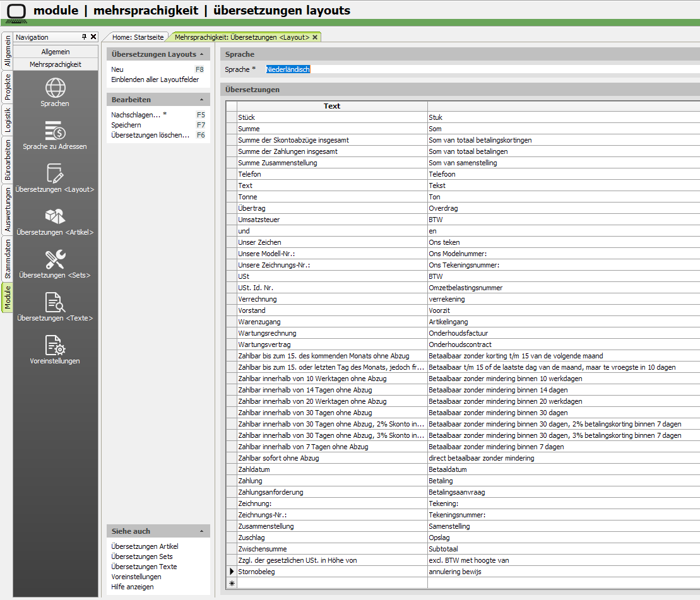Select the 'Zahldatum' text cell
Viewport: 700px width, 600px height.
332,469
